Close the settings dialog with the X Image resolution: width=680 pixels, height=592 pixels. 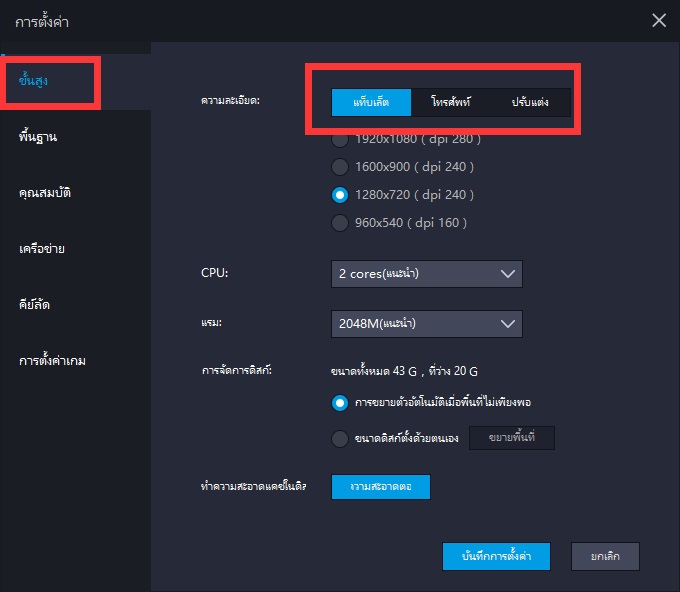click(658, 20)
